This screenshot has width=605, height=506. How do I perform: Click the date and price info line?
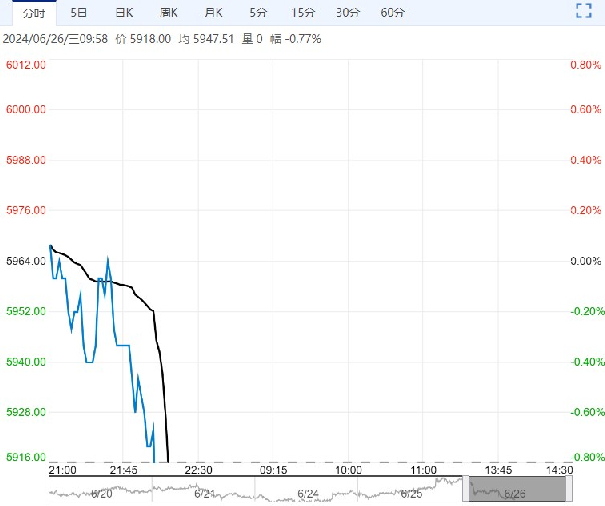click(x=160, y=39)
